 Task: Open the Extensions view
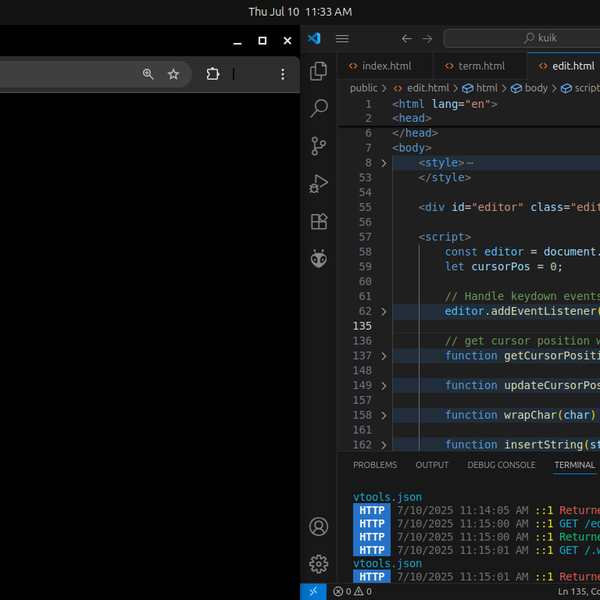point(318,221)
